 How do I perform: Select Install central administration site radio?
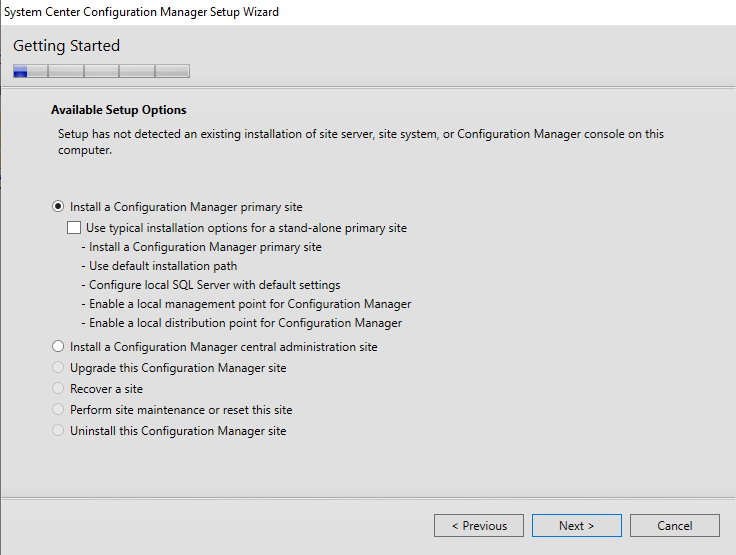tap(58, 347)
